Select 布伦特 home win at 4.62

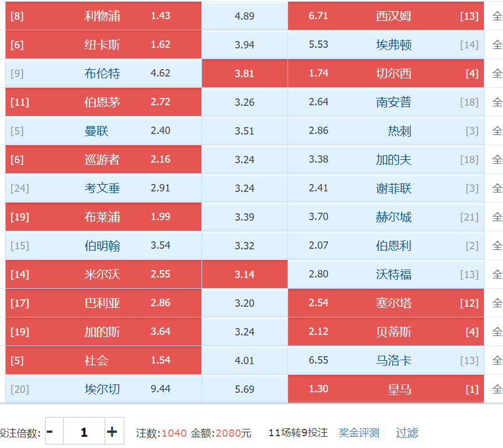(x=104, y=73)
